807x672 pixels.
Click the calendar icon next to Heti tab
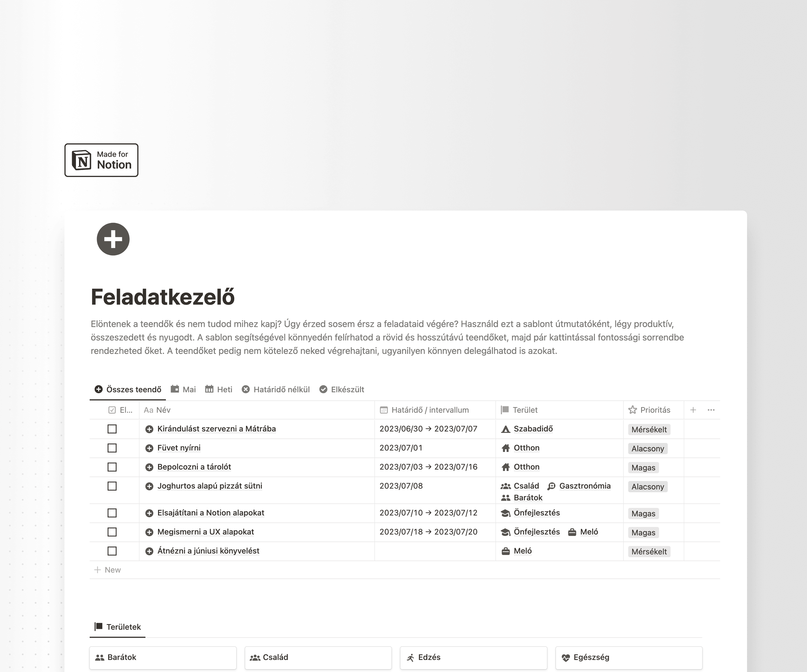click(x=209, y=389)
